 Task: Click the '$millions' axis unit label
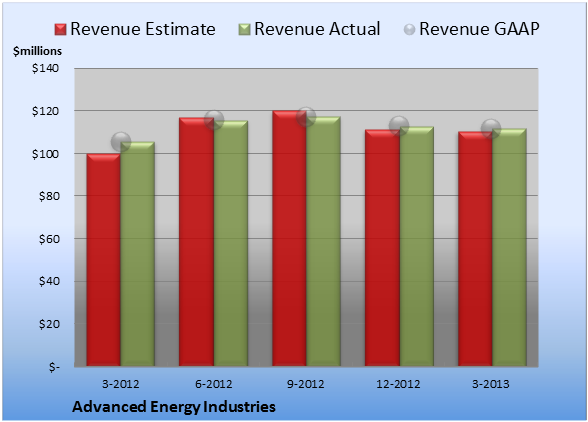pyautogui.click(x=37, y=51)
